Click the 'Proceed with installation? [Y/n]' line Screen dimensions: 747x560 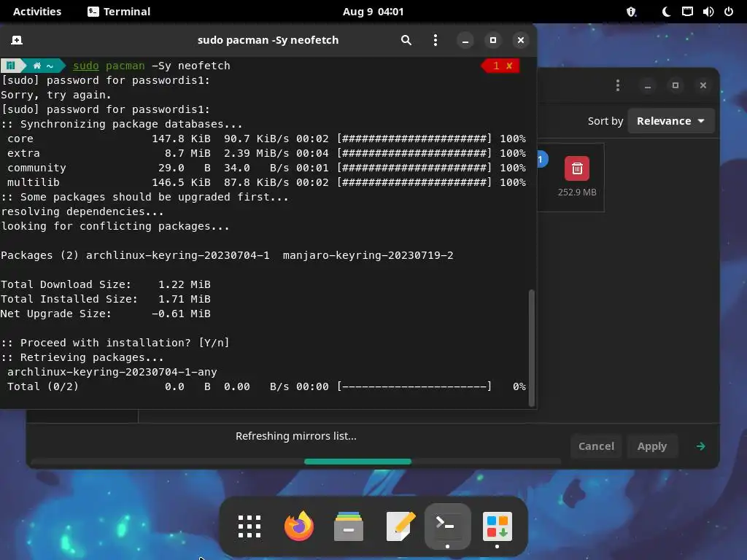[115, 343]
